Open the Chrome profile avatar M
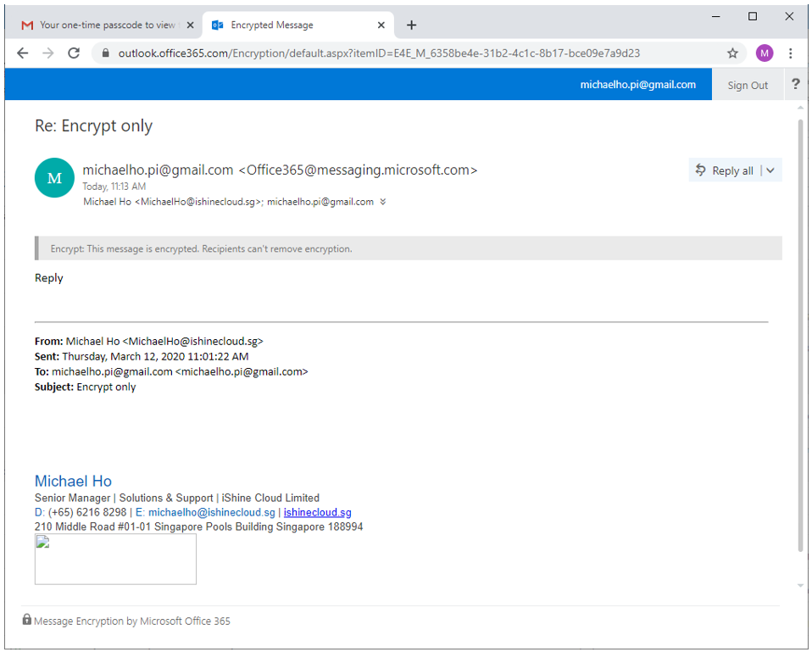Viewport: 812px width, 652px height. [765, 53]
